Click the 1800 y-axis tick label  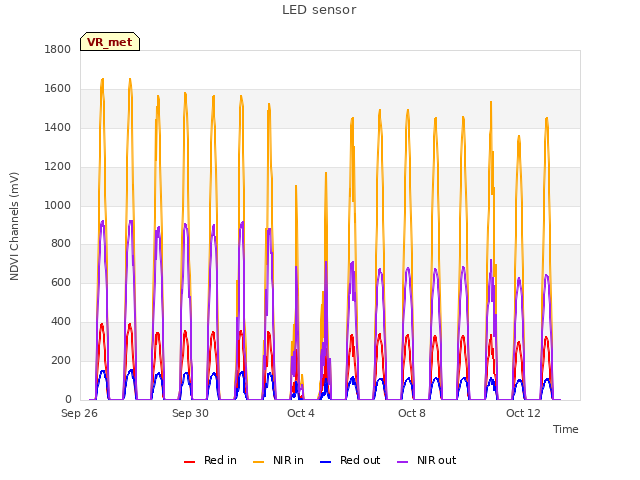point(58,49)
